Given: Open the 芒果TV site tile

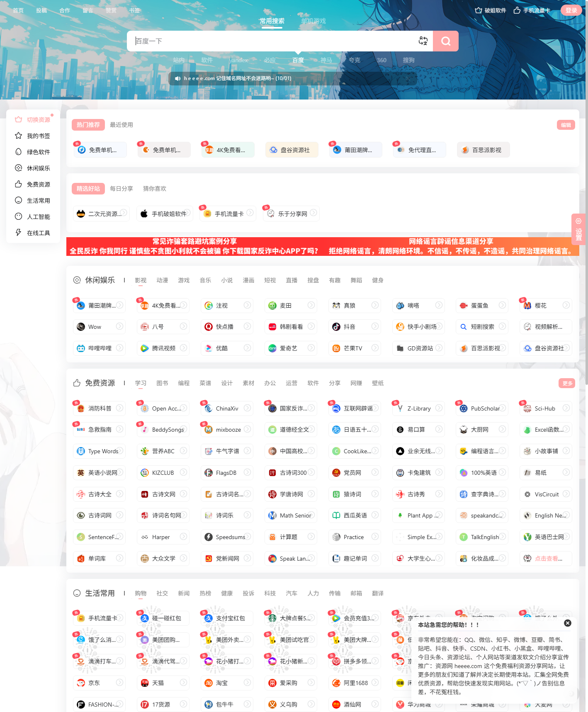Looking at the screenshot, I should 355,348.
